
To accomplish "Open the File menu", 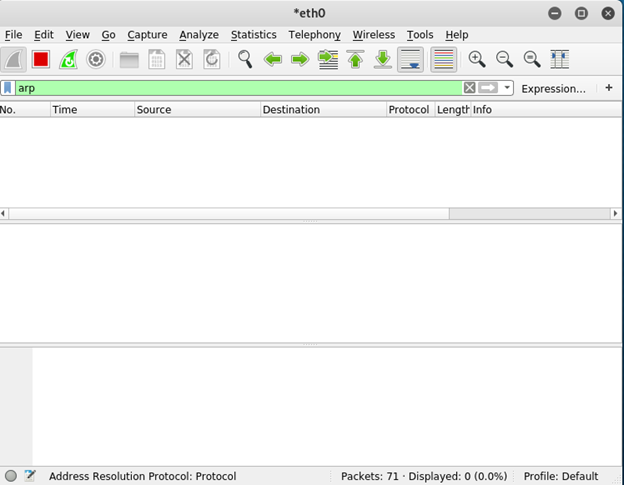I will [14, 35].
